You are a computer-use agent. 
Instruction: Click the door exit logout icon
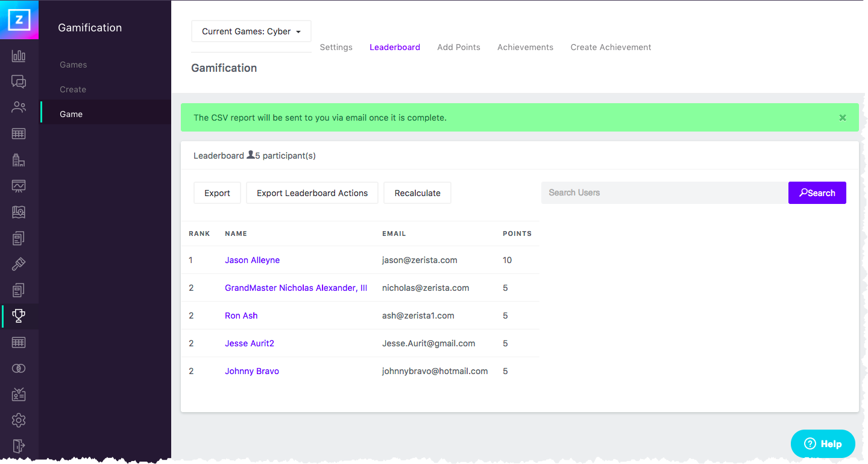pos(19,446)
